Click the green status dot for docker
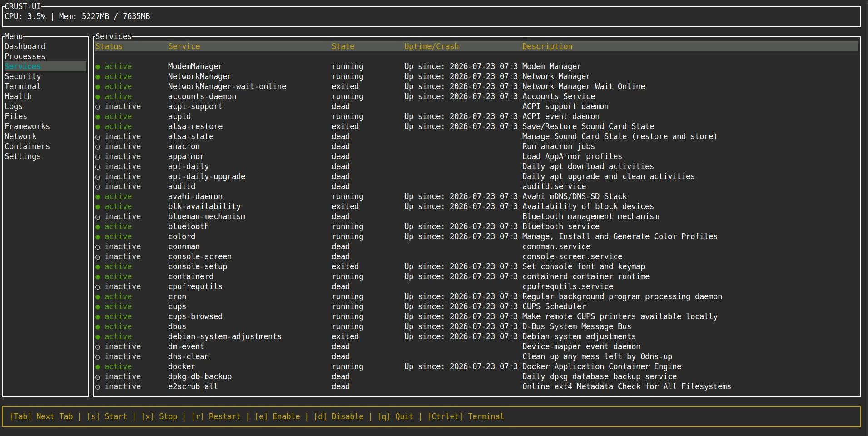This screenshot has width=868, height=436. [x=98, y=367]
